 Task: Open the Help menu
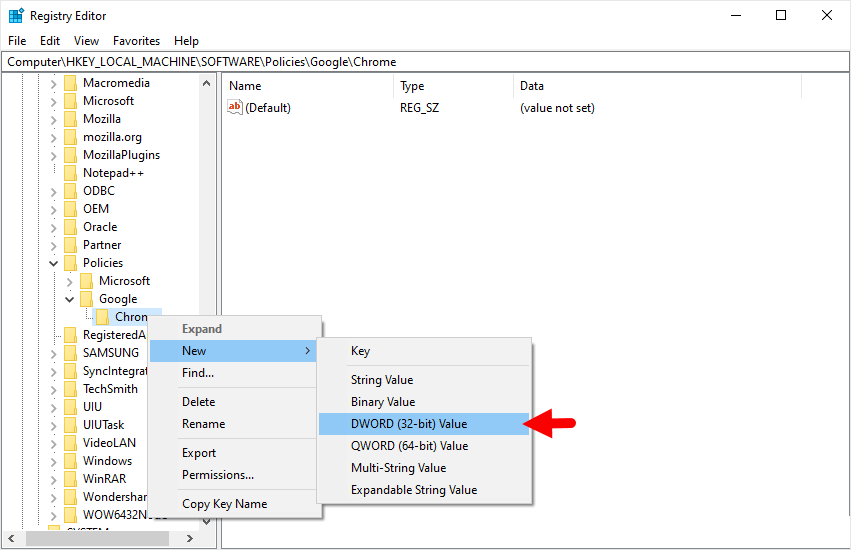coord(186,41)
